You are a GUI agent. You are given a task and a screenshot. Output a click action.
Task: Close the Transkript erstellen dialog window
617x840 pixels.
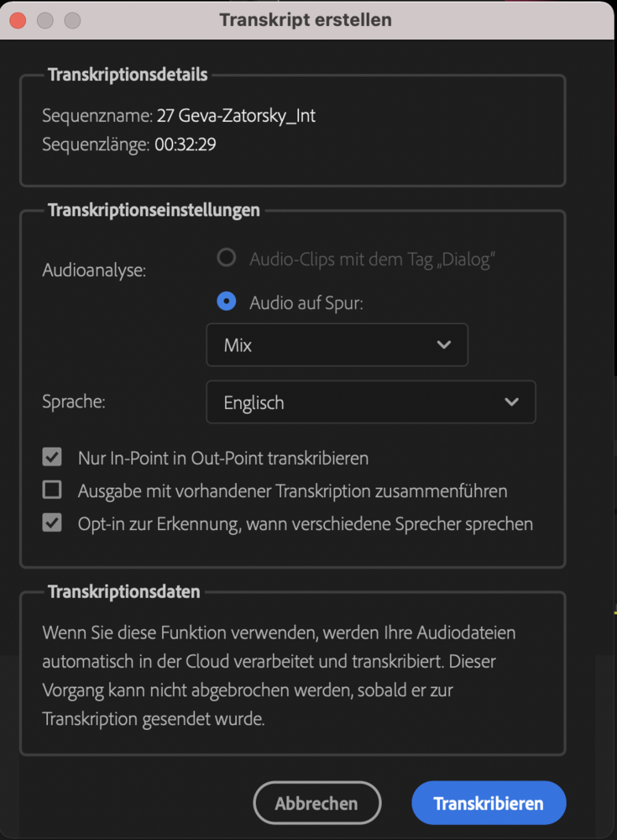coord(18,20)
